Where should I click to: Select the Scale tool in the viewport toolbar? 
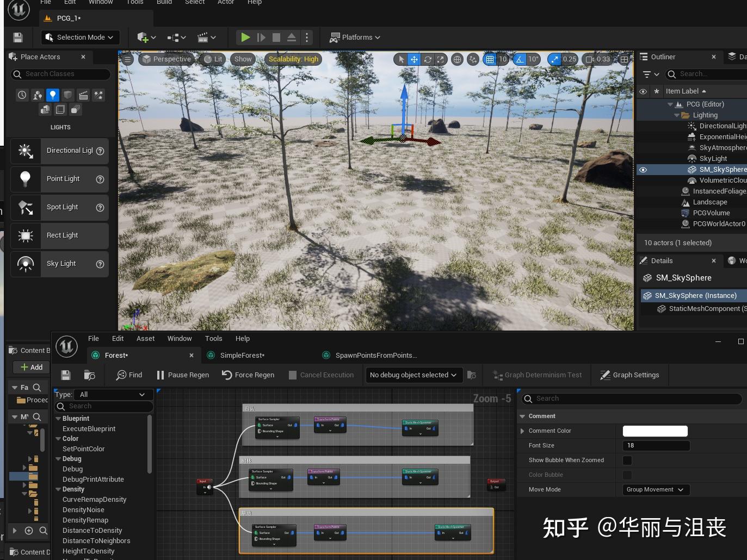point(441,59)
